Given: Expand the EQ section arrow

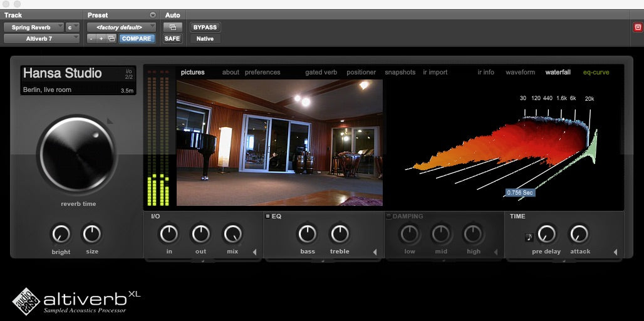Looking at the screenshot, I should click(x=375, y=252).
